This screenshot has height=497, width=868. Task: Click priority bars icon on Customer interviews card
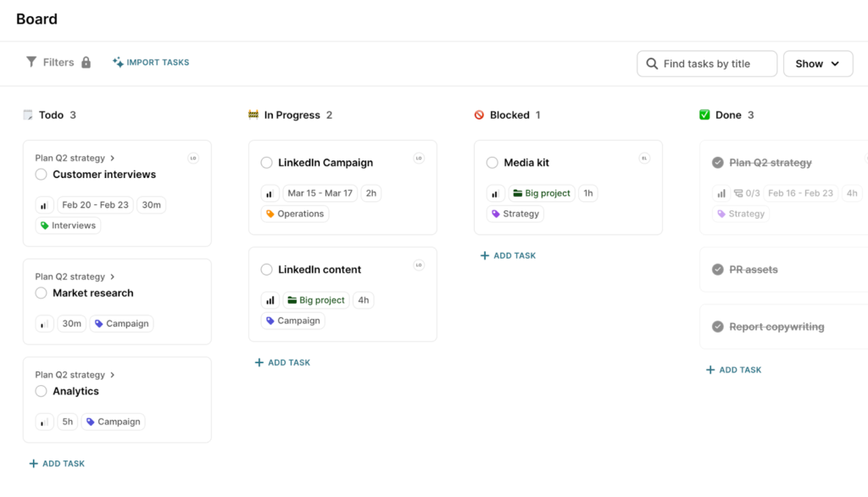(44, 205)
